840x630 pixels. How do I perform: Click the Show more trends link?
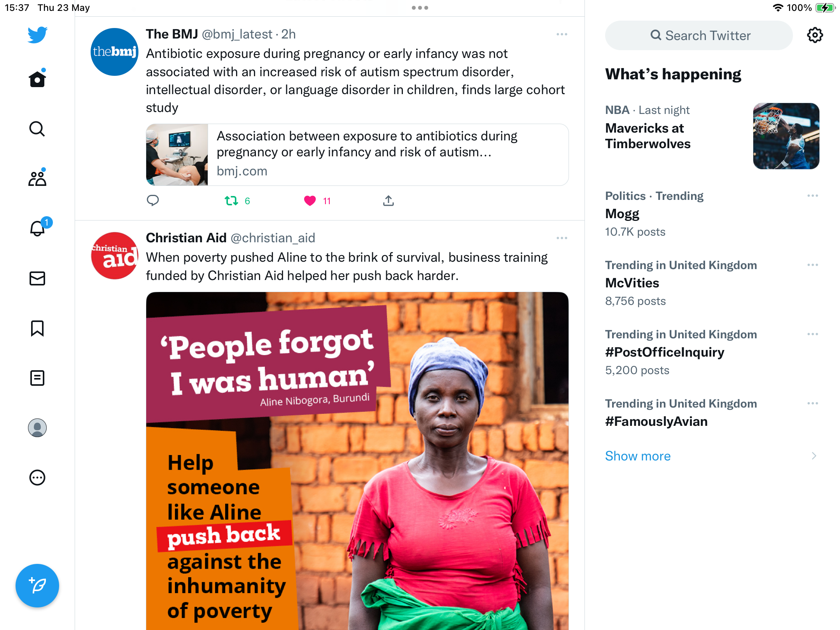tap(638, 456)
